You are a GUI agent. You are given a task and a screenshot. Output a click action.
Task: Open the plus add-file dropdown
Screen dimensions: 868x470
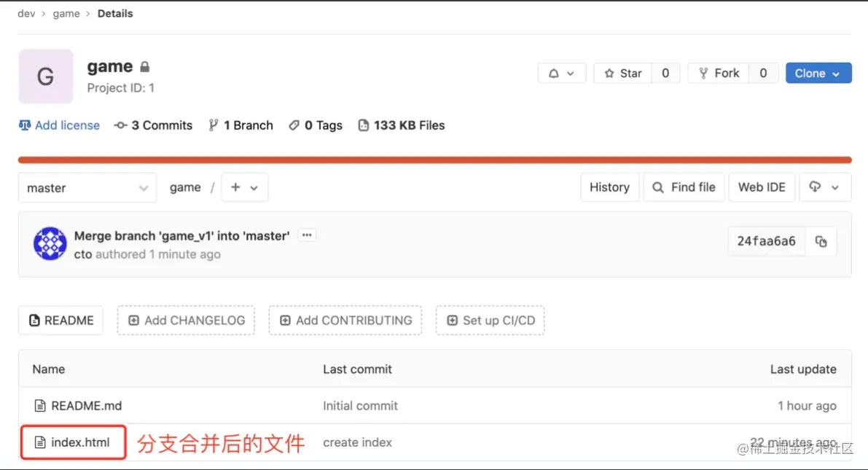(244, 187)
